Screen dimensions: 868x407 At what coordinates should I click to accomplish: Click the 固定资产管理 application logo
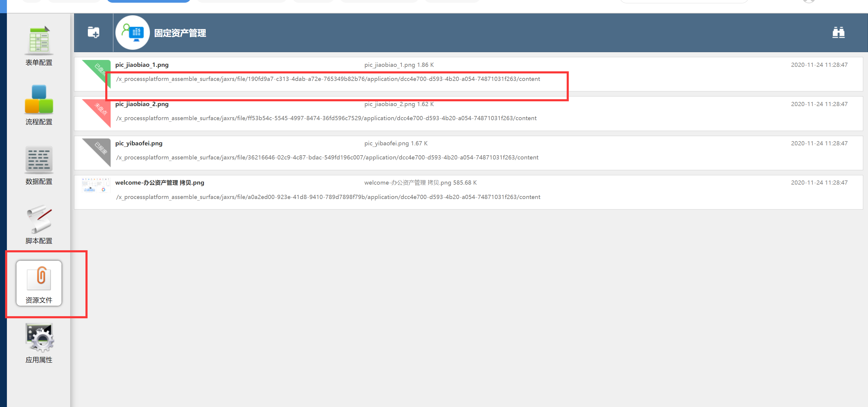(x=133, y=33)
